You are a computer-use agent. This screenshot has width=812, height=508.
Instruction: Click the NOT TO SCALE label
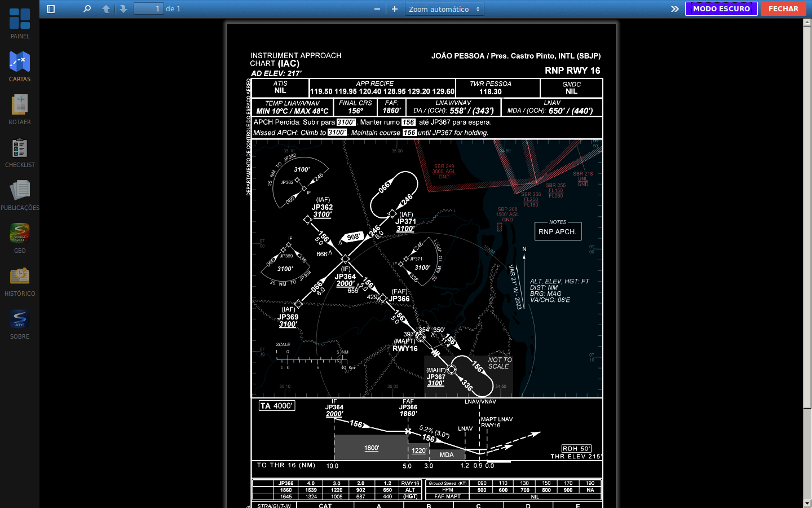pos(500,363)
